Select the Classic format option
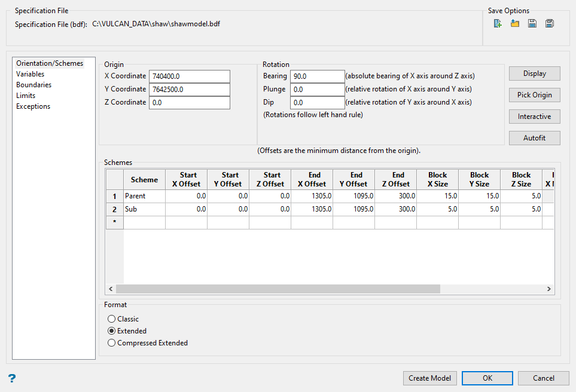576x392 pixels. (x=112, y=319)
